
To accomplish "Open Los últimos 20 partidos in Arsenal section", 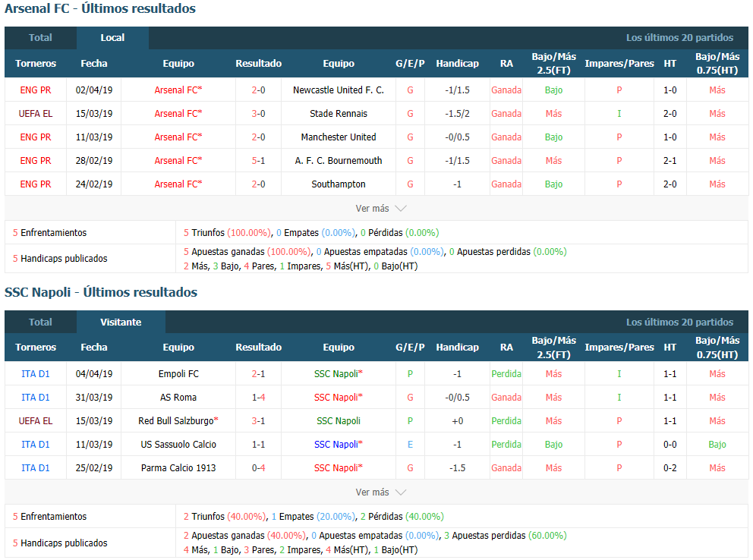I will (679, 38).
